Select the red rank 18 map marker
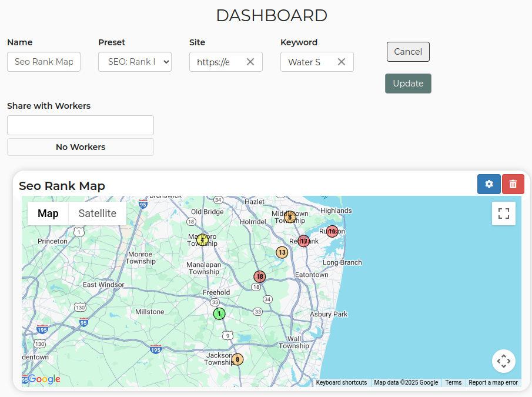Viewport: 532px width, 397px height. click(x=260, y=276)
